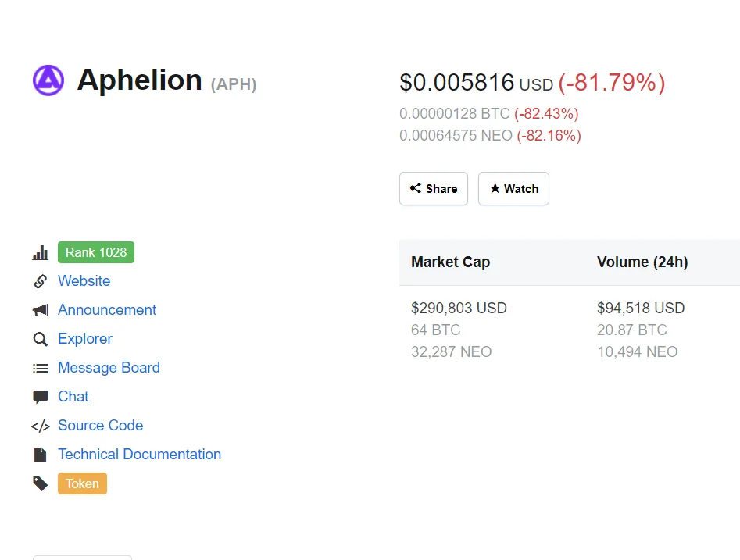Open the Explorer link
Viewport: 740px width, 560px height.
[x=85, y=339]
